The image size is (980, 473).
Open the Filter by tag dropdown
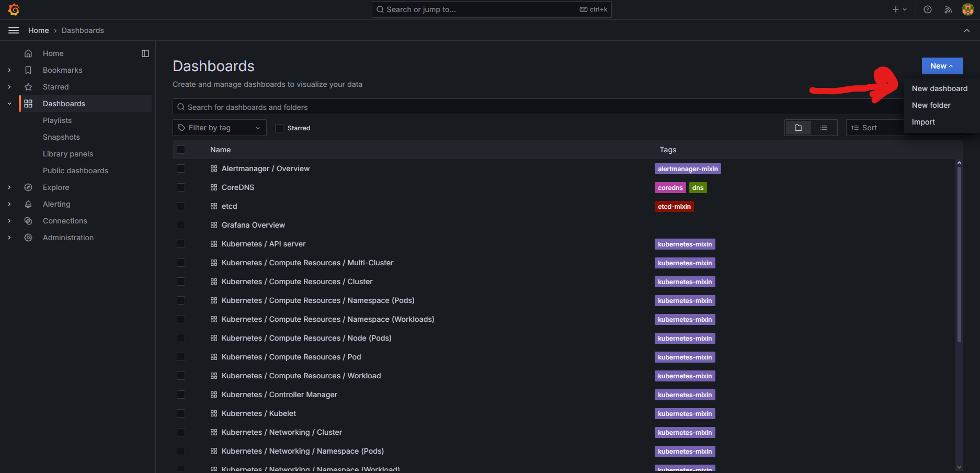219,127
